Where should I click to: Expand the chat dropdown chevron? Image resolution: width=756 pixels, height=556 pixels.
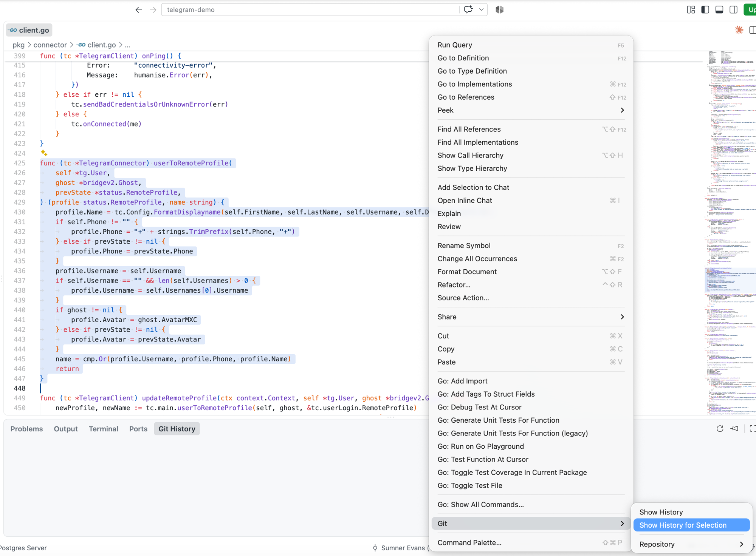[481, 10]
